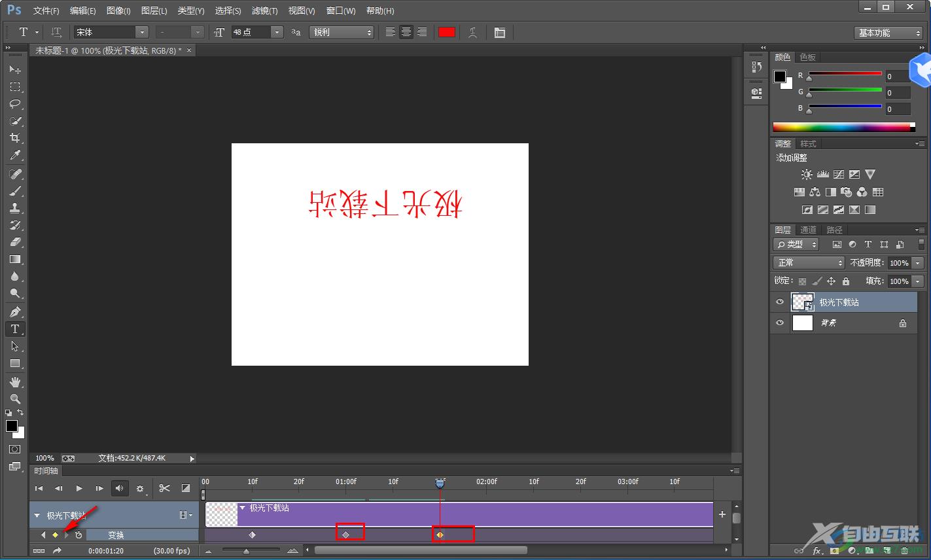Hide the 背景 layer
This screenshot has width=931, height=560.
(x=779, y=323)
